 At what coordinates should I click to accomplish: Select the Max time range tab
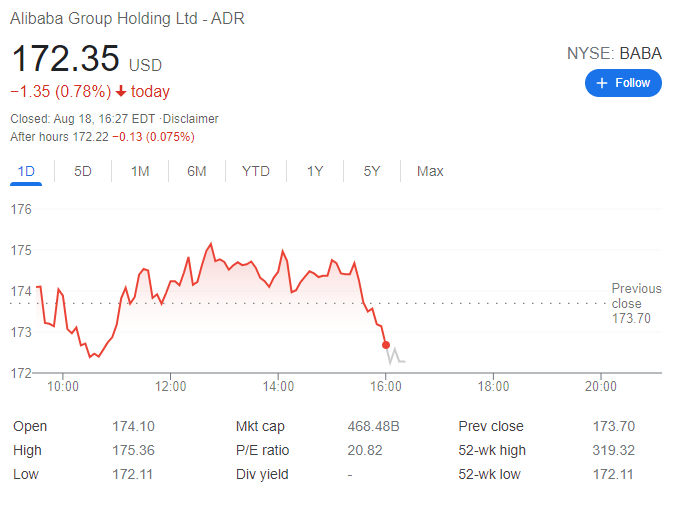(430, 171)
